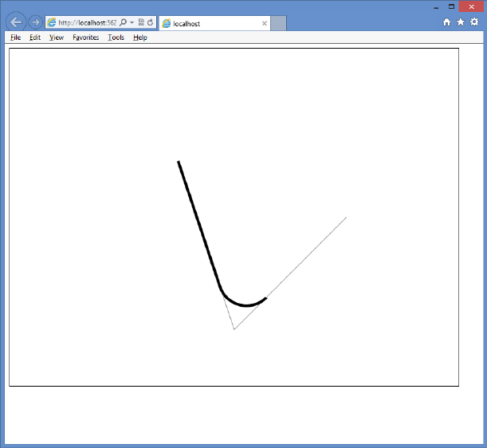487x448 pixels.
Task: Open the address bar dropdown arrow
Action: pyautogui.click(x=132, y=22)
